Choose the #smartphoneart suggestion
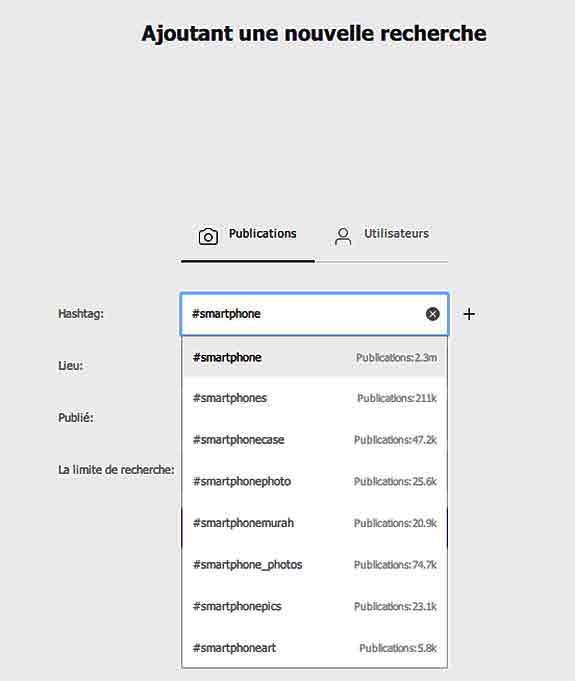This screenshot has width=575, height=681. click(314, 648)
